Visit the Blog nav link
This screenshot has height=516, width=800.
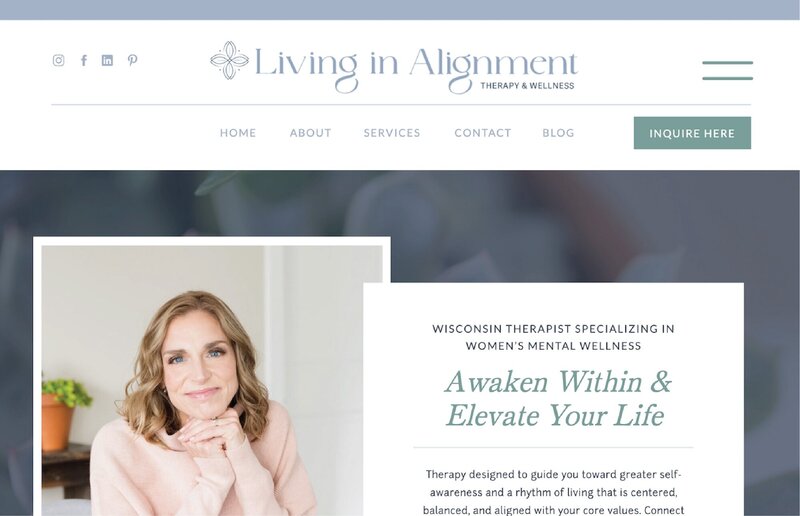tap(558, 133)
